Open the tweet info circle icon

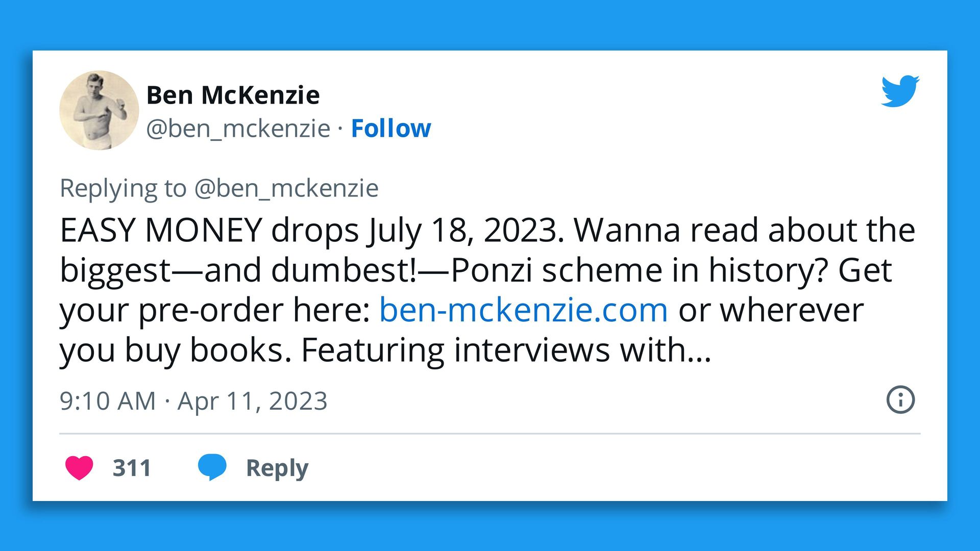click(900, 400)
